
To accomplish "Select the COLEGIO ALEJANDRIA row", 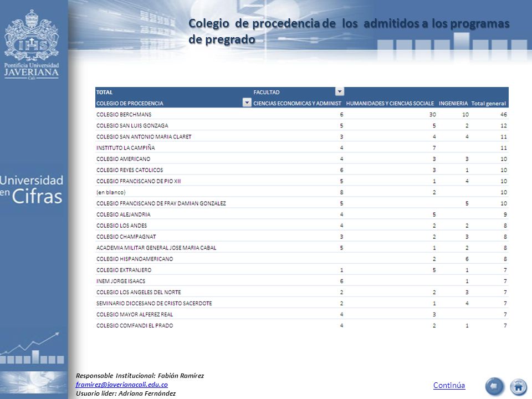I will coord(301,214).
